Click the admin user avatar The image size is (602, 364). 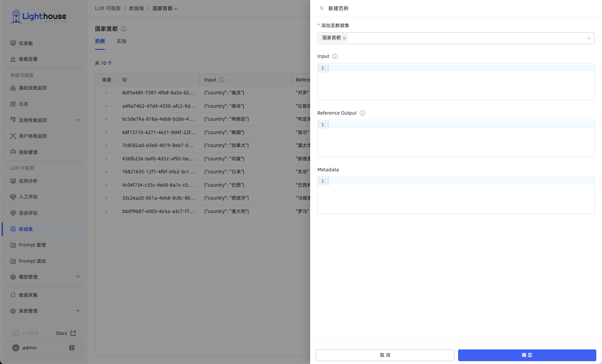point(16,348)
